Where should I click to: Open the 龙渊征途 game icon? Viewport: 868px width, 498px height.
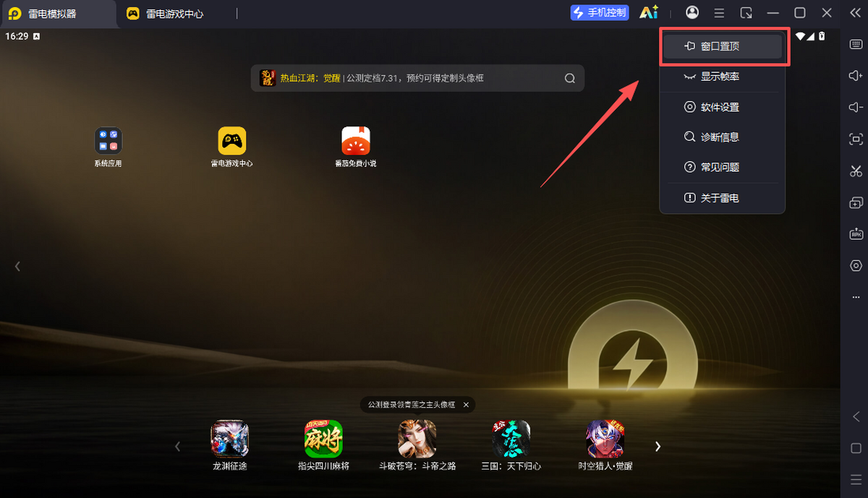(x=230, y=439)
